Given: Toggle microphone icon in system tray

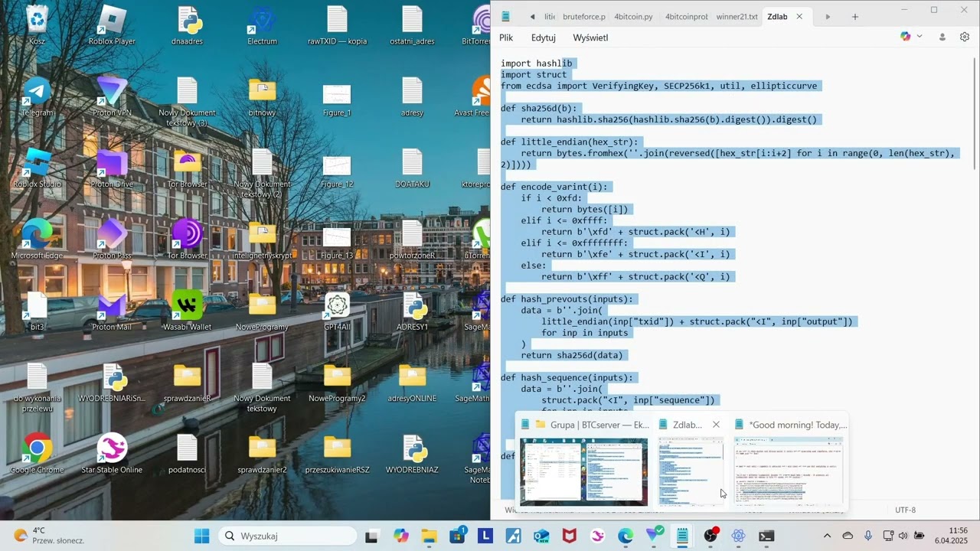Looking at the screenshot, I should (868, 536).
